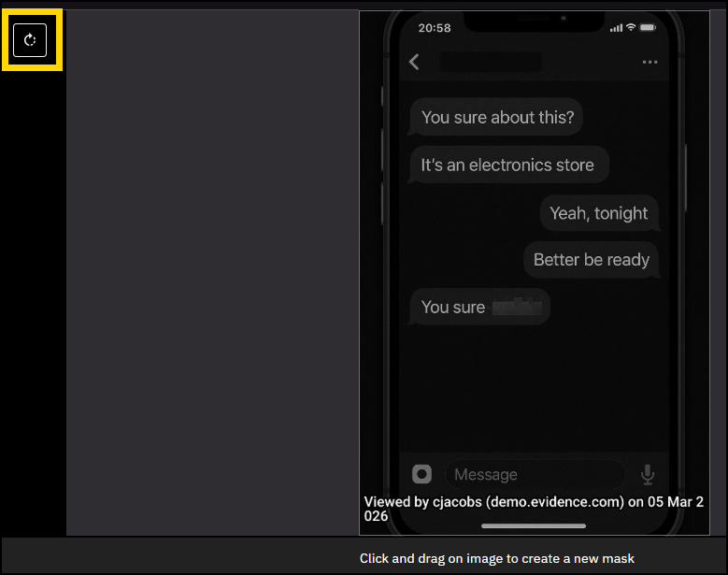Click the battery icon in phone status bar
Screen dimensions: 728x575
(649, 28)
